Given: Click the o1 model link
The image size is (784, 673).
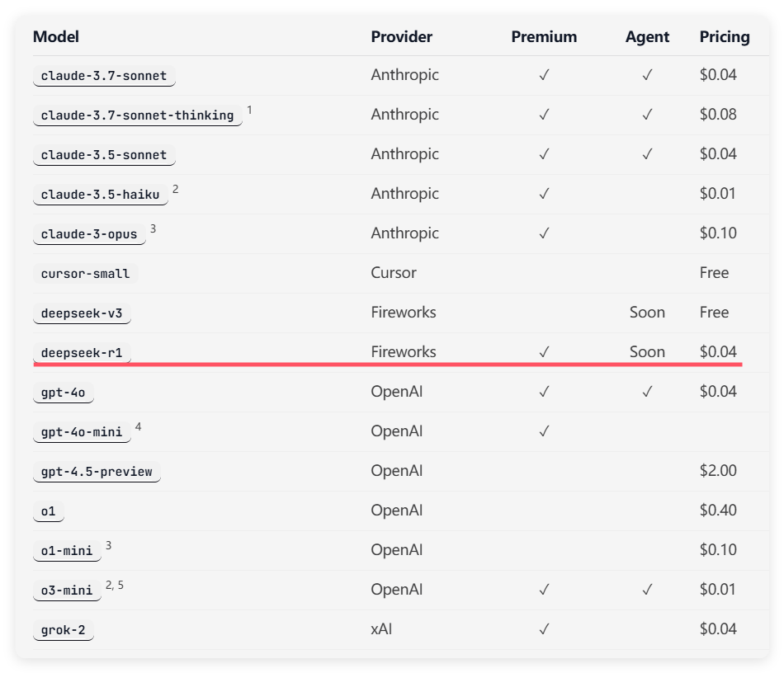Looking at the screenshot, I should (49, 511).
